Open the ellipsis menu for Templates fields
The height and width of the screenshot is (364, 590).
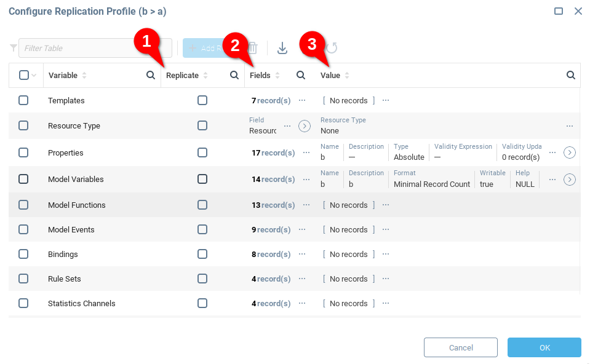pos(302,100)
